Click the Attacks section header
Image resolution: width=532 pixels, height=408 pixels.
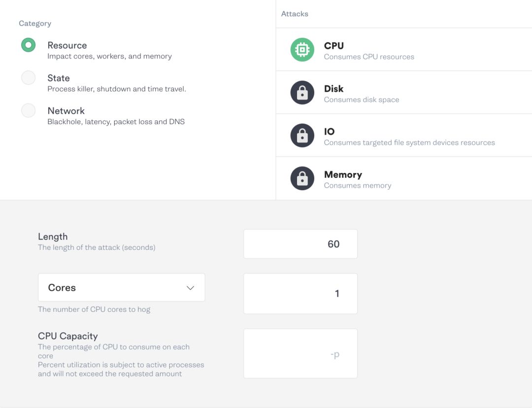coord(295,14)
